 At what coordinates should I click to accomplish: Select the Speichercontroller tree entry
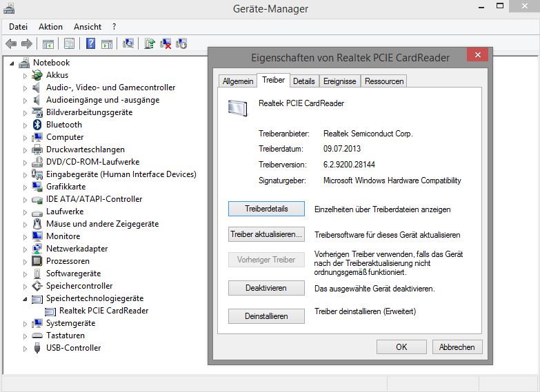79,286
